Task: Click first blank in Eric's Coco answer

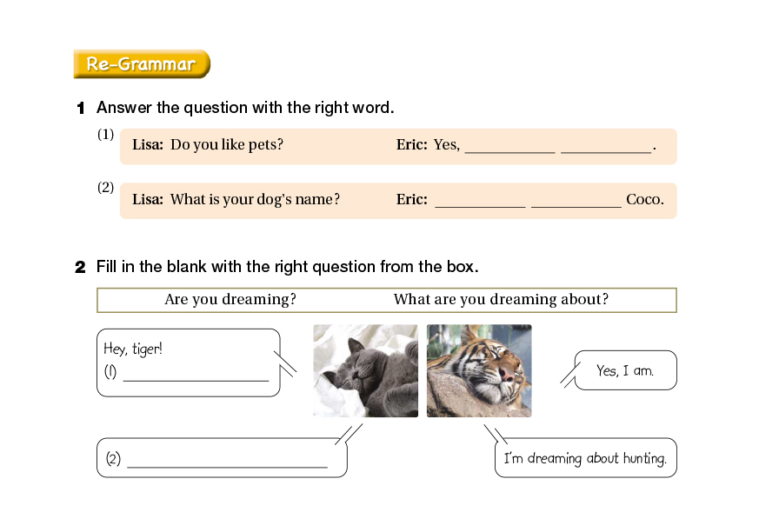Action: tap(480, 201)
